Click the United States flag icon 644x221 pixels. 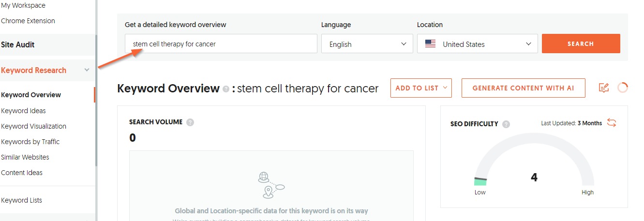click(x=430, y=44)
